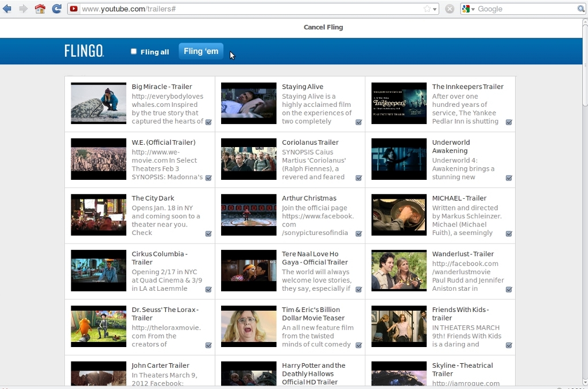Click the scrollbar down arrow
The image size is (588, 389).
(x=585, y=383)
